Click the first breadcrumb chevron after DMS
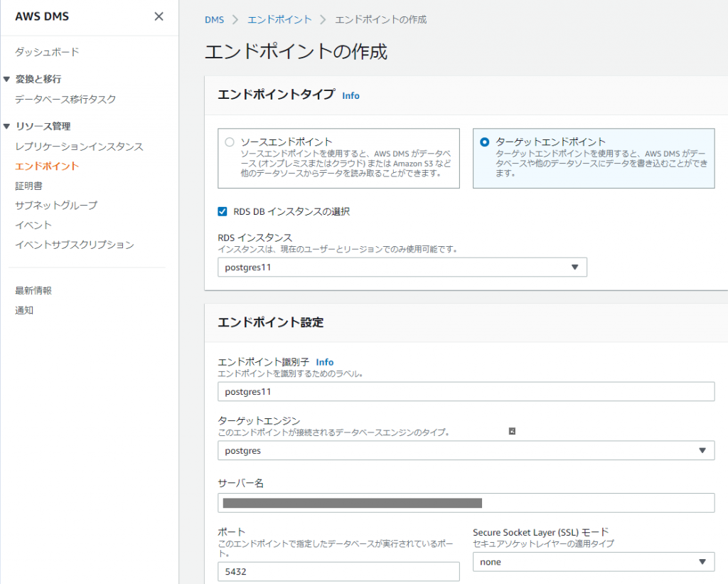728x584 pixels. [x=235, y=19]
